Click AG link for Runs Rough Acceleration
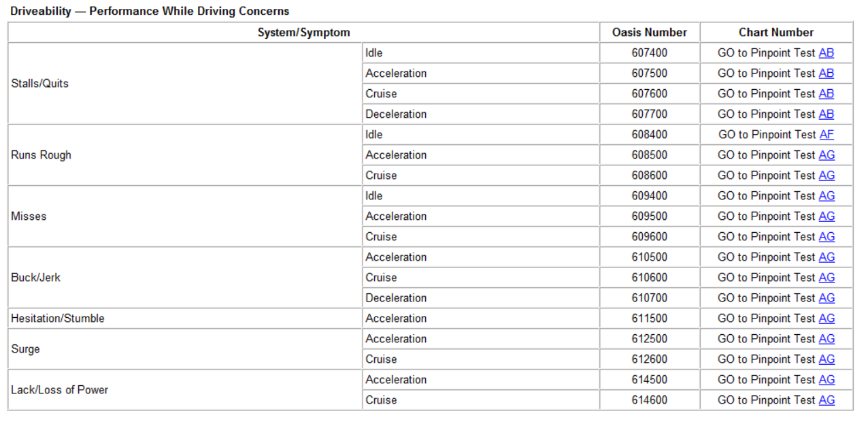Viewport: 868px width, 422px height. pyautogui.click(x=827, y=155)
